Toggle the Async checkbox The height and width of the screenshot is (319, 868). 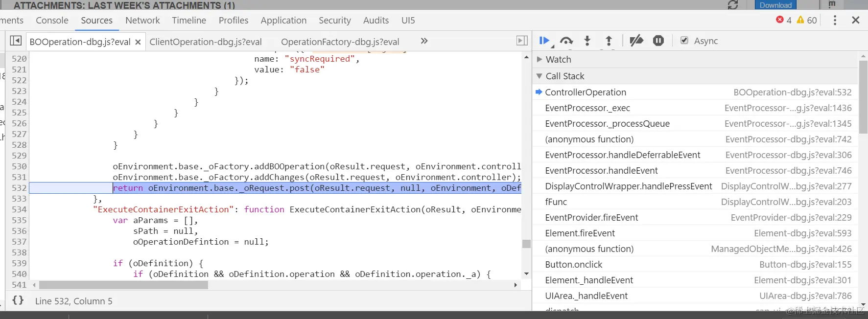point(684,41)
